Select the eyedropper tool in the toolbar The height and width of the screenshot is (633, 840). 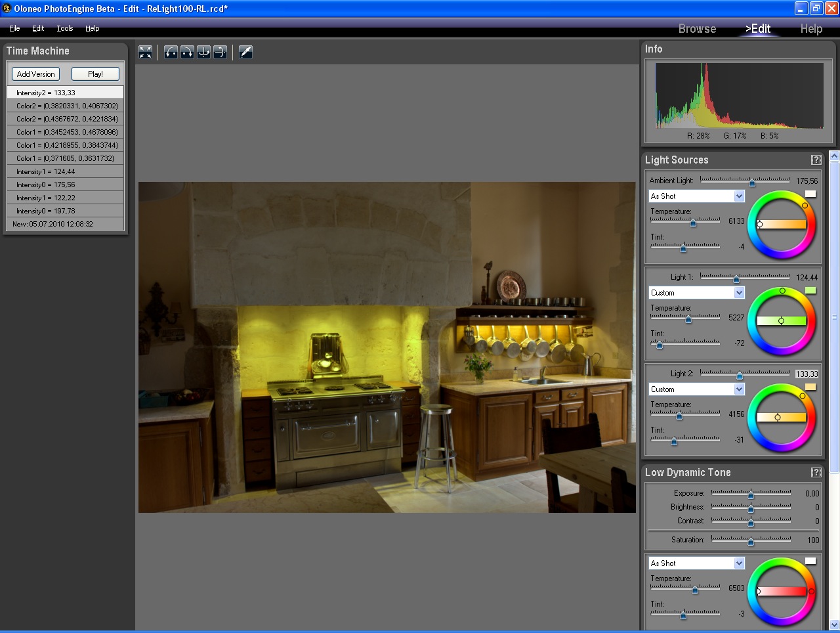click(x=245, y=52)
